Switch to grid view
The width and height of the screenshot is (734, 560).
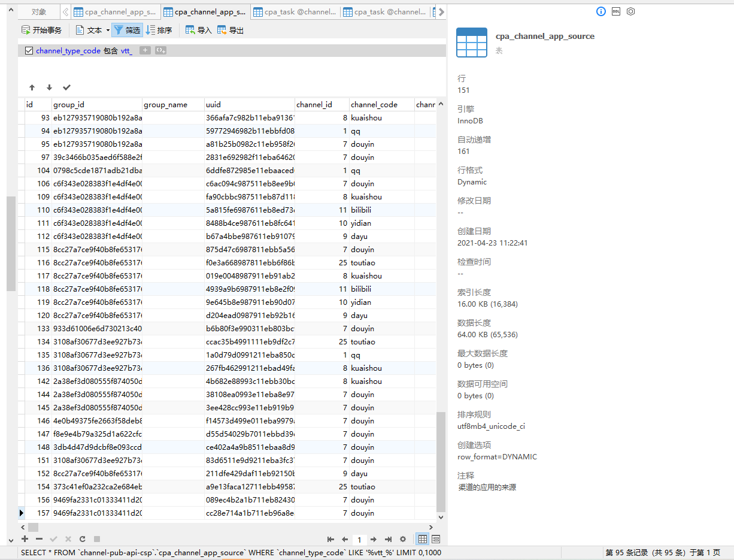point(423,539)
